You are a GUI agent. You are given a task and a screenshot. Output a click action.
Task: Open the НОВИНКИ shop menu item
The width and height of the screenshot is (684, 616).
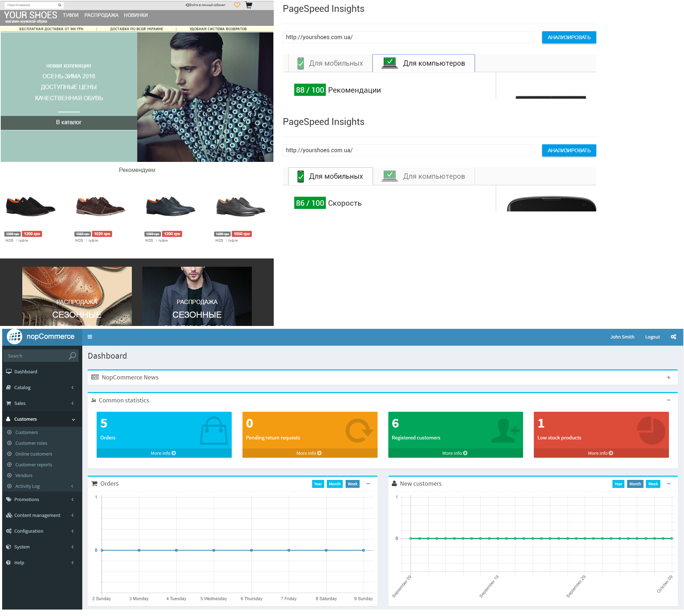136,15
